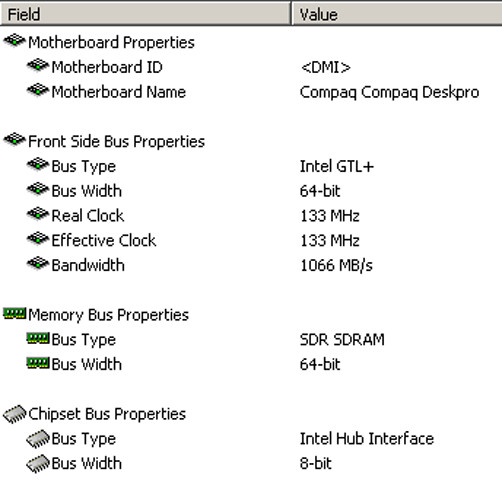Screen dimensions: 502x488
Task: Select the SDR SDRAM value
Action: tap(342, 340)
